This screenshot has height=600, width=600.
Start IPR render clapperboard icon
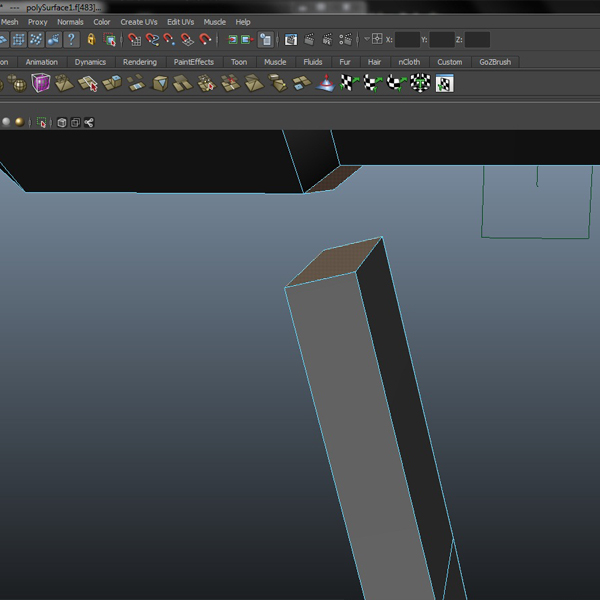point(327,39)
